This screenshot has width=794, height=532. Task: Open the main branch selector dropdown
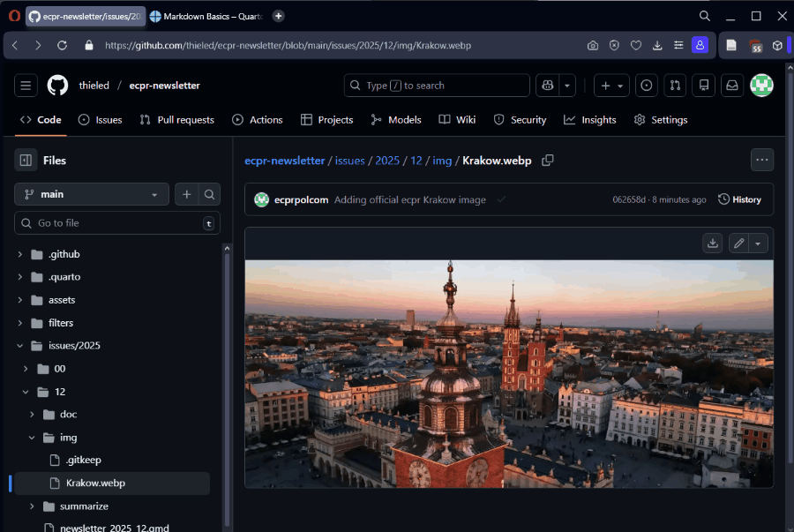click(x=91, y=195)
